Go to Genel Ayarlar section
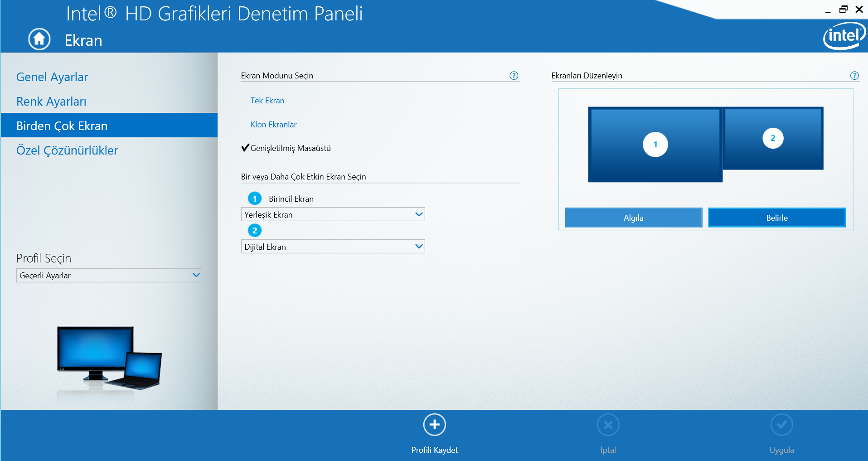The image size is (868, 461). coord(52,77)
